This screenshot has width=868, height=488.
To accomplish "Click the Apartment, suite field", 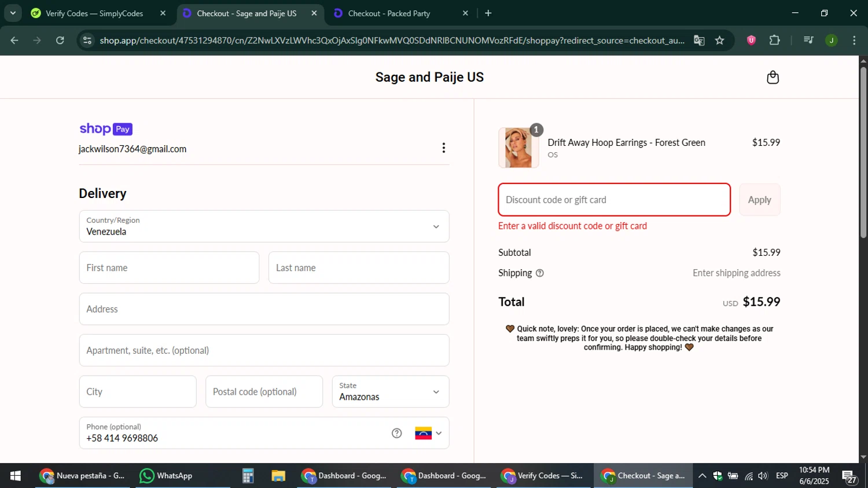I will 264,350.
